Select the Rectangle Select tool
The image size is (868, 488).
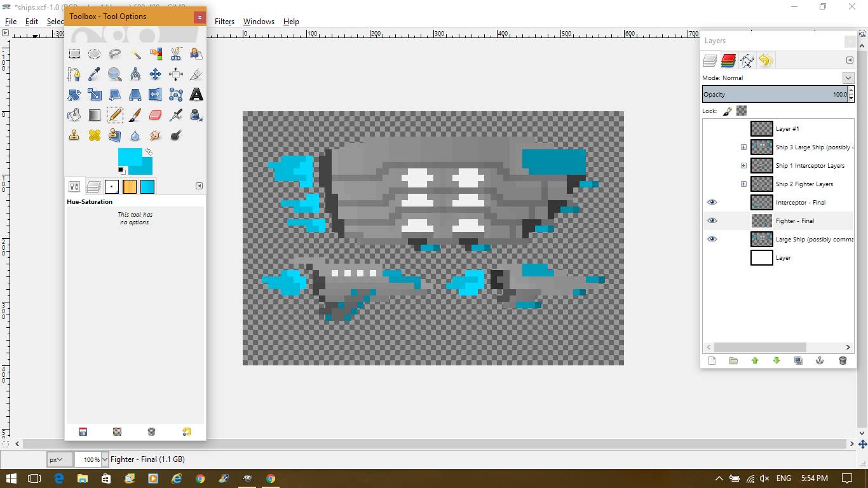click(x=74, y=54)
